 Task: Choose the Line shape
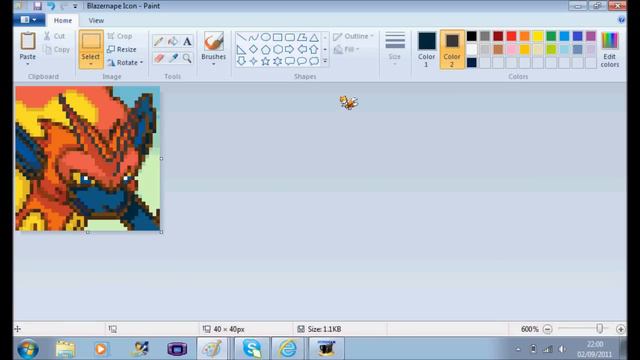pos(241,38)
